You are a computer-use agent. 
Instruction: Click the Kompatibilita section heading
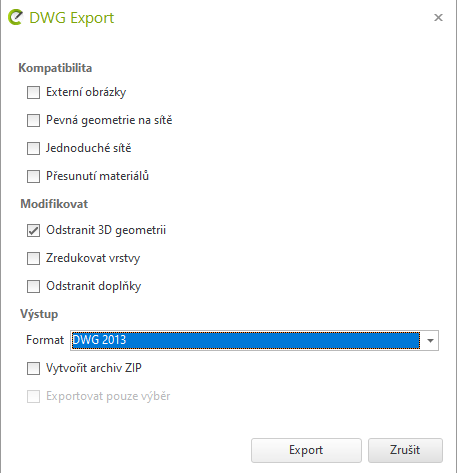coord(55,68)
